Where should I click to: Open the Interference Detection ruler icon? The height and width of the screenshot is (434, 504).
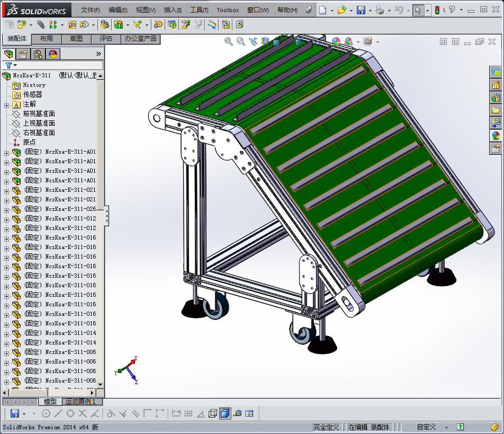(212, 24)
